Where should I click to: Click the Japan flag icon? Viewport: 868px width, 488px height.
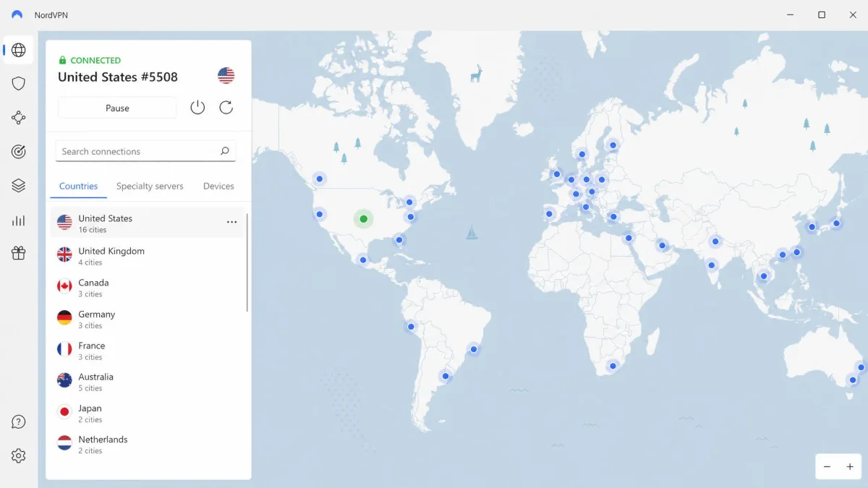point(64,411)
